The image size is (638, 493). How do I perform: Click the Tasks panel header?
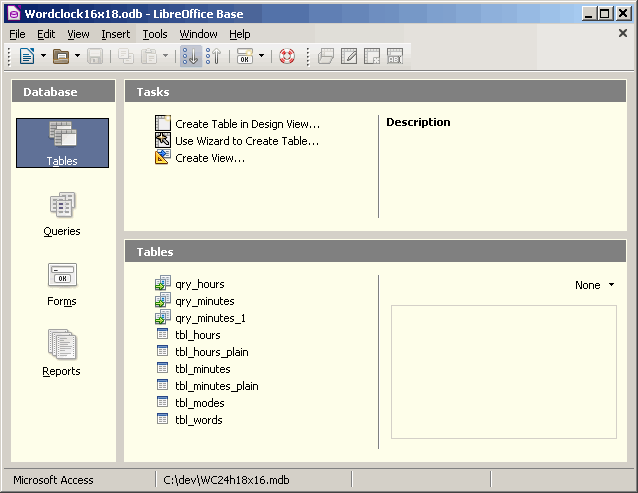pos(375,91)
